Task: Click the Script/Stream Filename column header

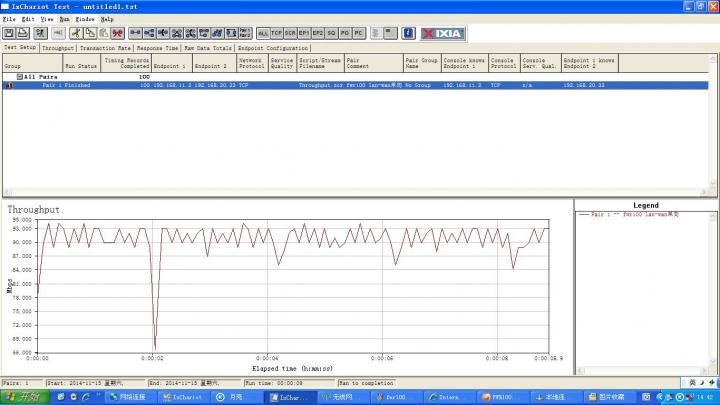Action: [321, 63]
